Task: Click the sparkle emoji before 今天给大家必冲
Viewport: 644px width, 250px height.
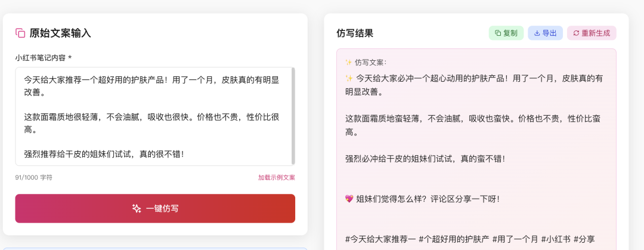Action: 349,78
